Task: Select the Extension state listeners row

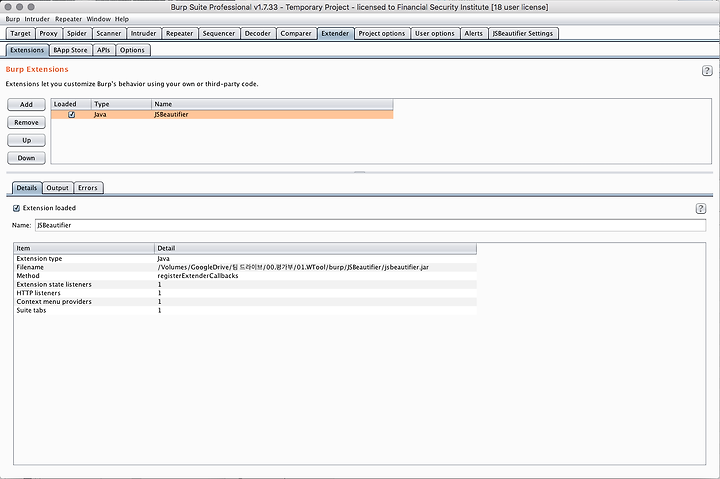Action: (x=245, y=285)
